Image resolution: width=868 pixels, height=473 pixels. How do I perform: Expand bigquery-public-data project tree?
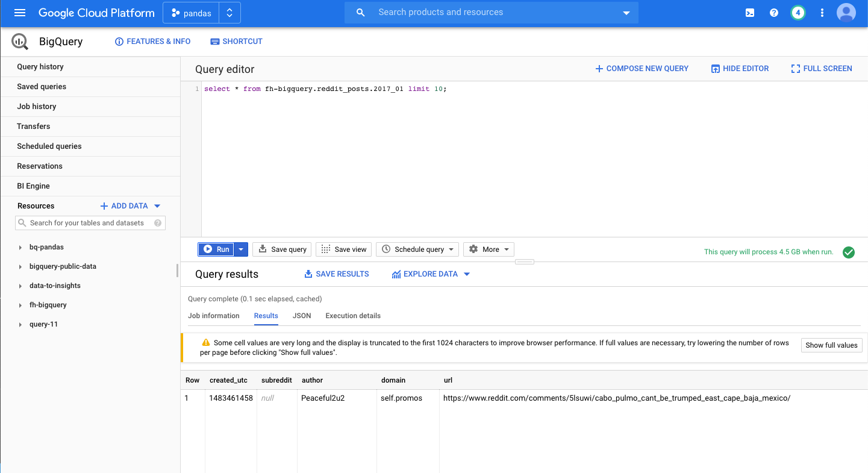(20, 267)
